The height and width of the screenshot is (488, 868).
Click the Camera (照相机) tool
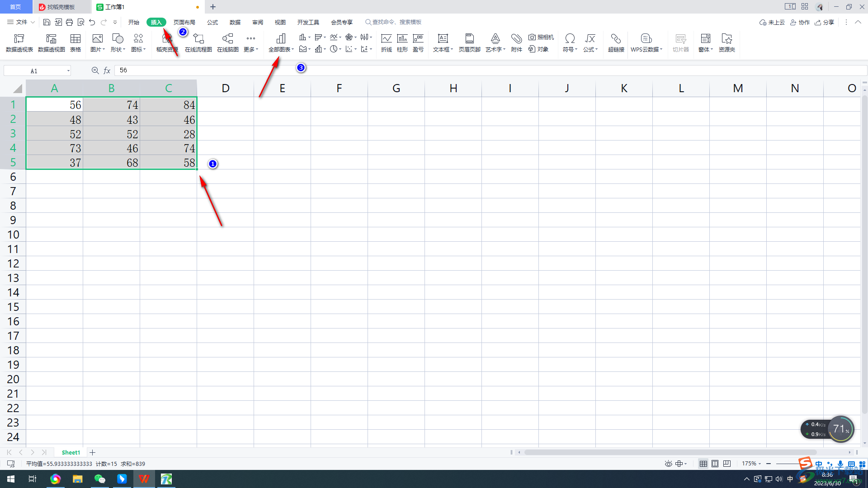pos(541,37)
